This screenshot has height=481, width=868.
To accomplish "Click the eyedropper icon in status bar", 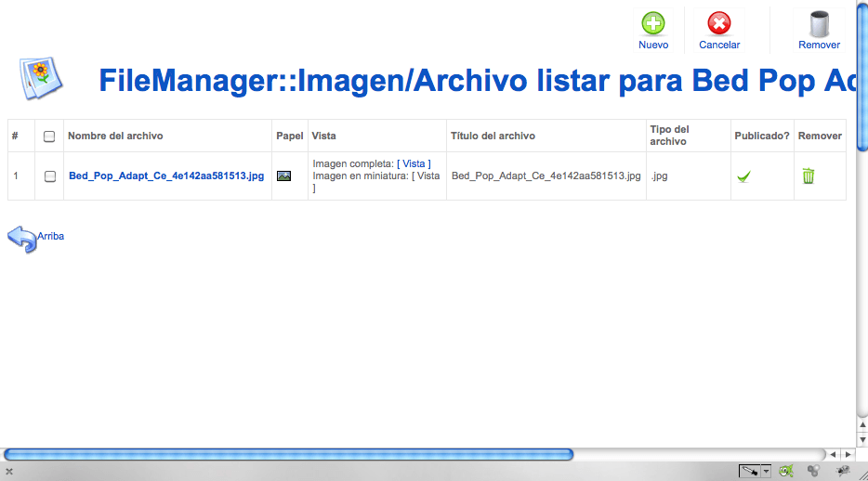I will (x=750, y=471).
